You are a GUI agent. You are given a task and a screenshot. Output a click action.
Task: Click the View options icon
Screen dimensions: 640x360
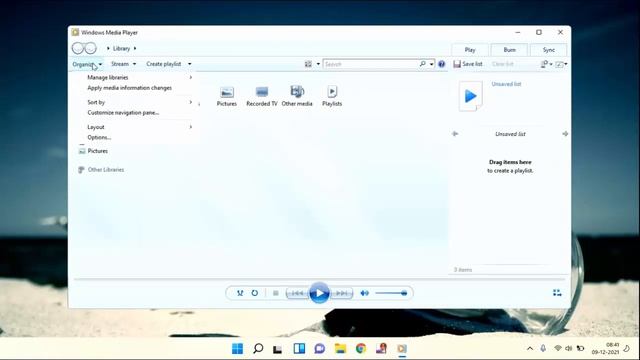click(x=308, y=64)
